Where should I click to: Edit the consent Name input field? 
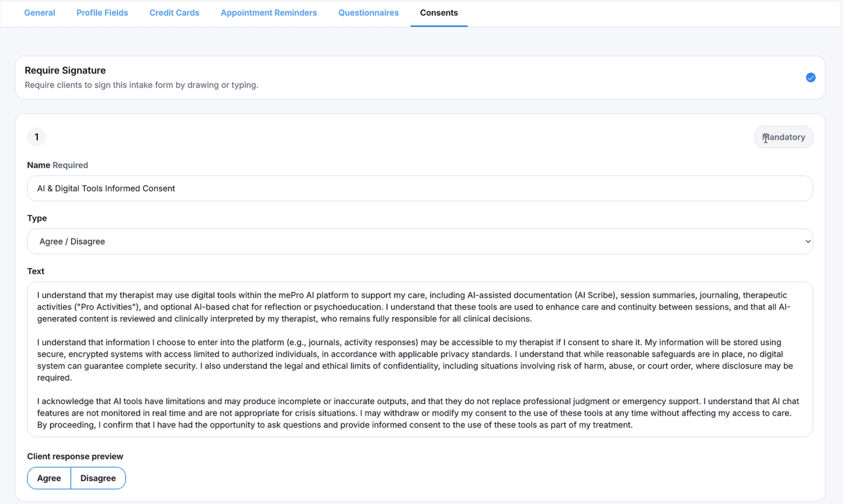click(x=420, y=188)
